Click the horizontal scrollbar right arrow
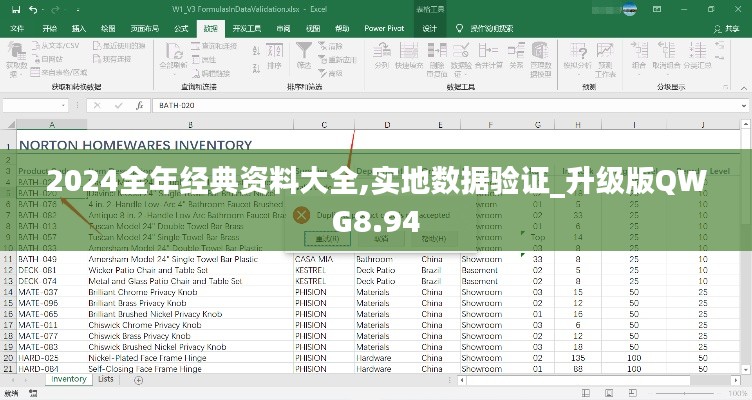Screen dimensions: 752x400 coord(735,380)
